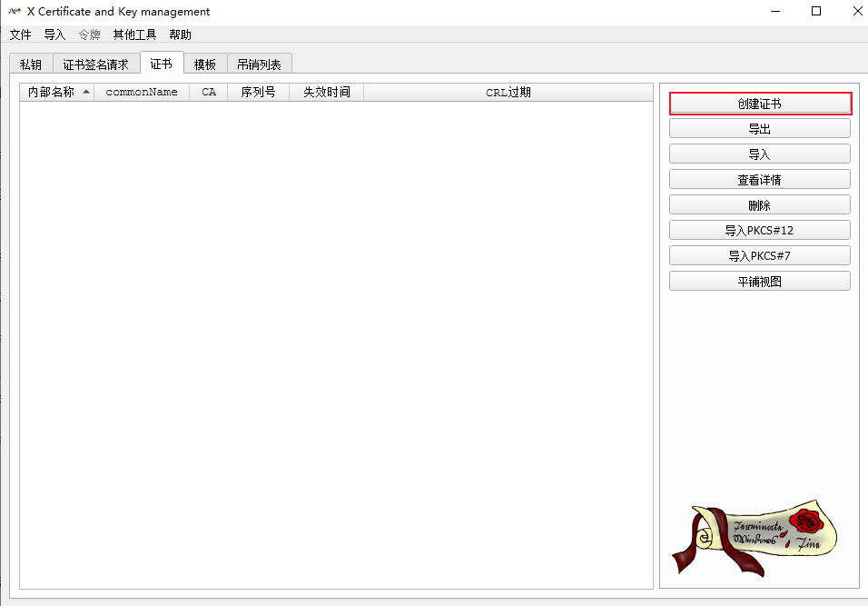Click the XCA certificate scroll logo
This screenshot has width=868, height=606.
coord(759,538)
